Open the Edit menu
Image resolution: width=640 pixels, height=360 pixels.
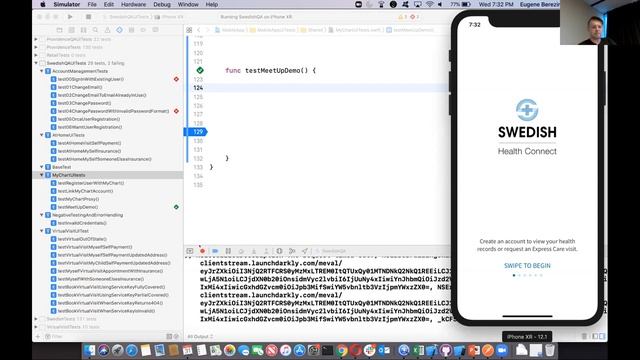(109, 4)
